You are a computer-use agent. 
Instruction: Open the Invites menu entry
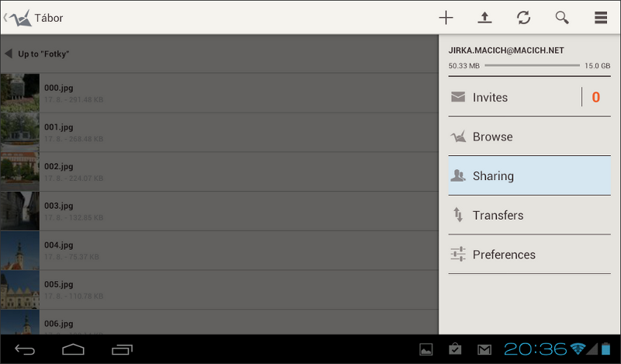coord(529,97)
